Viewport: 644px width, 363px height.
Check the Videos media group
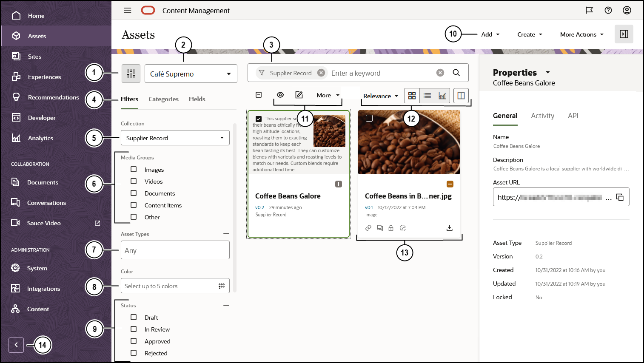point(134,181)
